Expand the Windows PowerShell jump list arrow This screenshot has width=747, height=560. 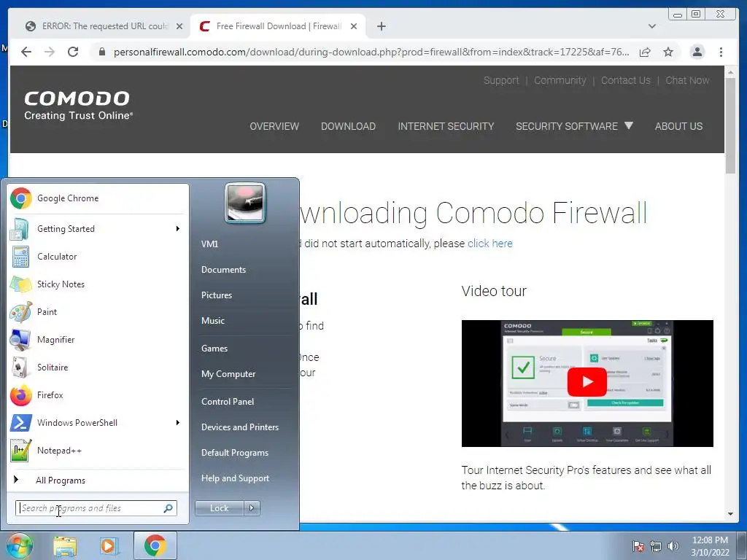click(178, 423)
